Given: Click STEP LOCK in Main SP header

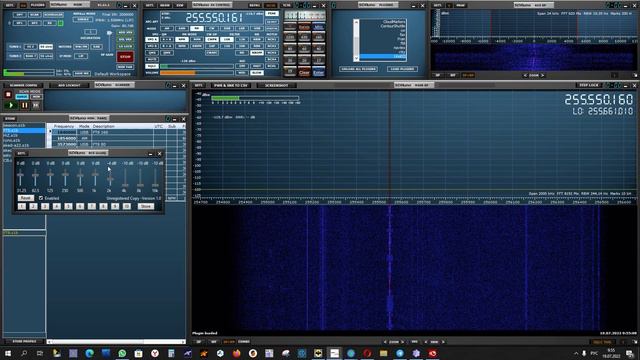Looking at the screenshot, I should (x=589, y=85).
